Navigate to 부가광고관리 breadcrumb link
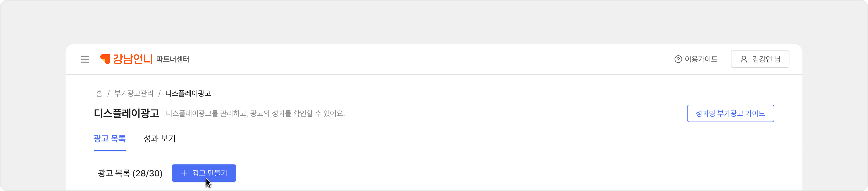This screenshot has width=868, height=191. [x=134, y=94]
